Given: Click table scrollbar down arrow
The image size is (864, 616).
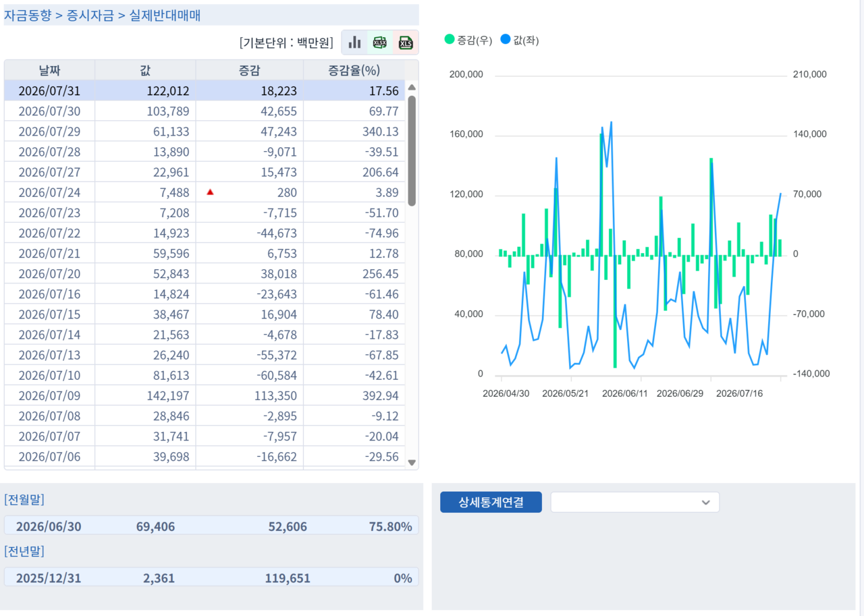Looking at the screenshot, I should [x=412, y=462].
